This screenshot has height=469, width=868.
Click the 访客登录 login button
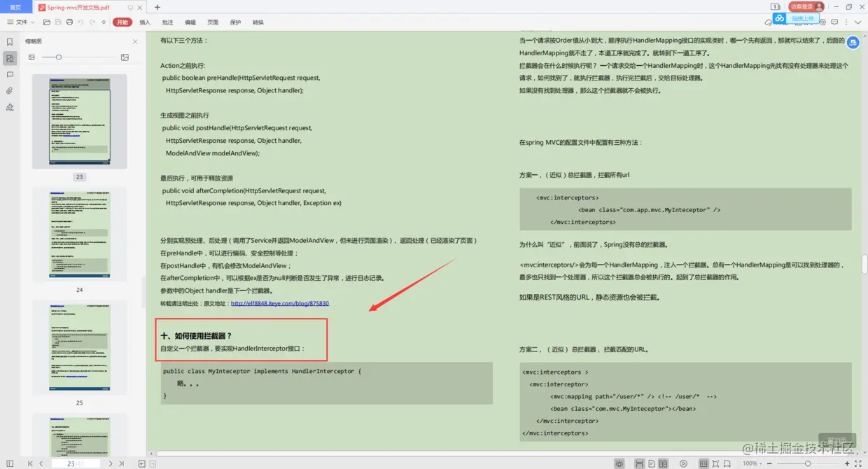click(x=806, y=7)
